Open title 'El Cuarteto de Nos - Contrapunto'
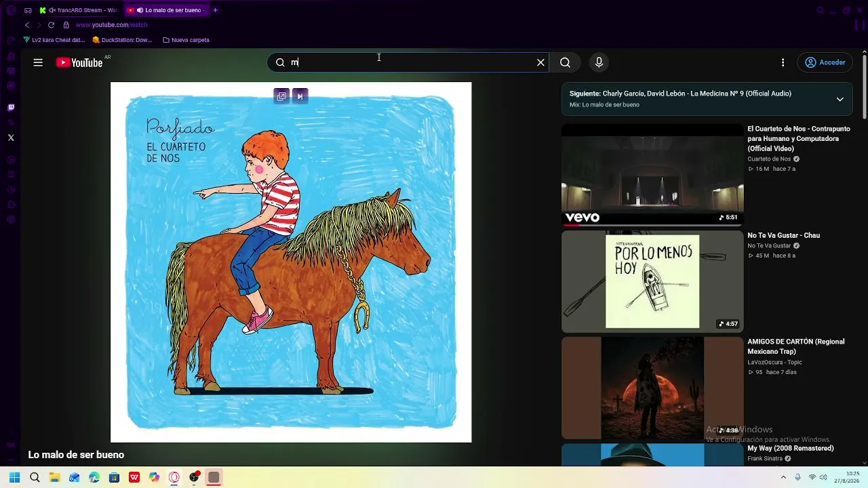This screenshot has width=868, height=488. [x=799, y=139]
